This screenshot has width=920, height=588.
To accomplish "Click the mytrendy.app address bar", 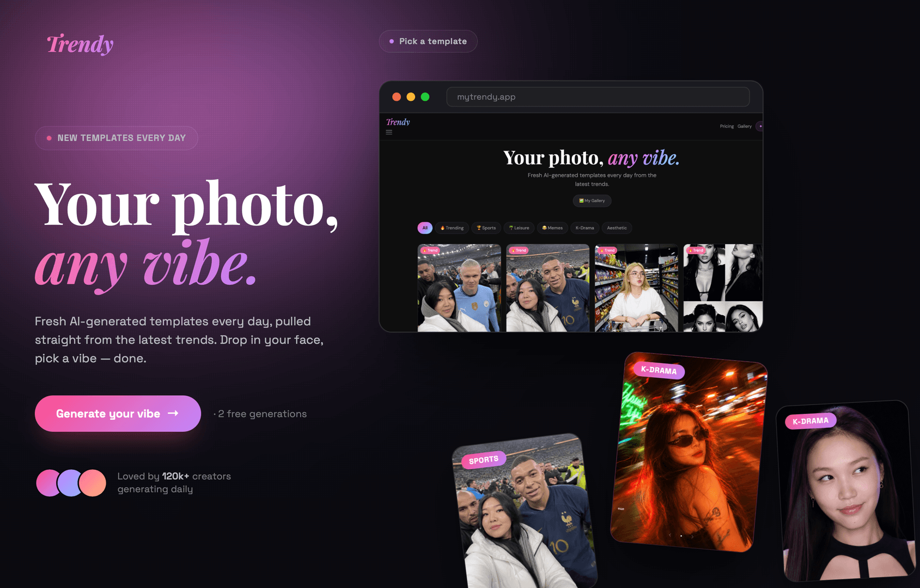I will click(598, 97).
